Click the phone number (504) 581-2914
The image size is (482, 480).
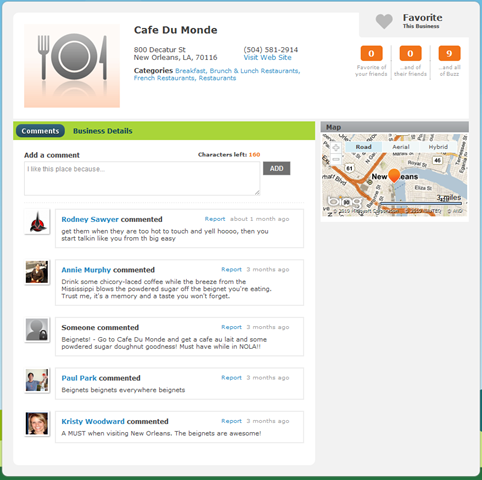[271, 50]
